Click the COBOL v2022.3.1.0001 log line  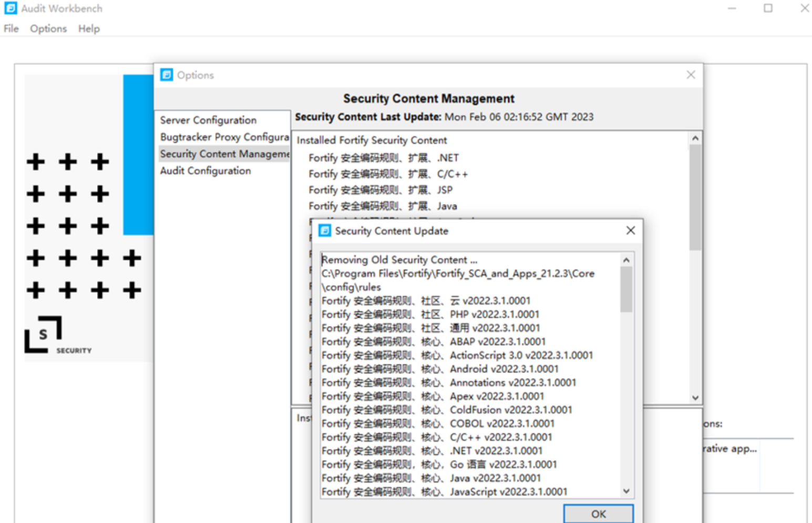click(x=438, y=424)
